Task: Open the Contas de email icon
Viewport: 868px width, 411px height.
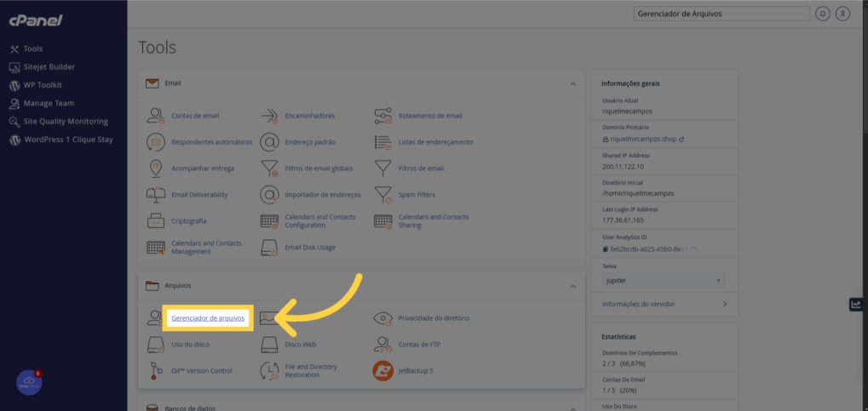Action: pos(156,116)
